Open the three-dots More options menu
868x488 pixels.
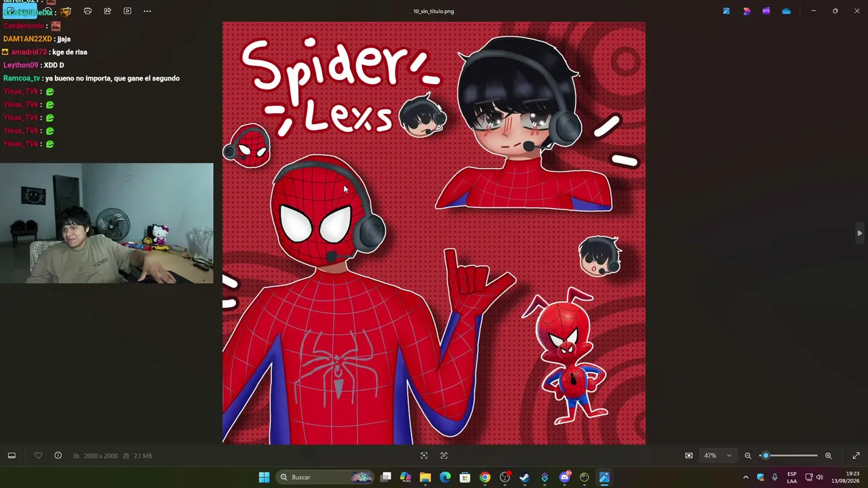pos(147,11)
